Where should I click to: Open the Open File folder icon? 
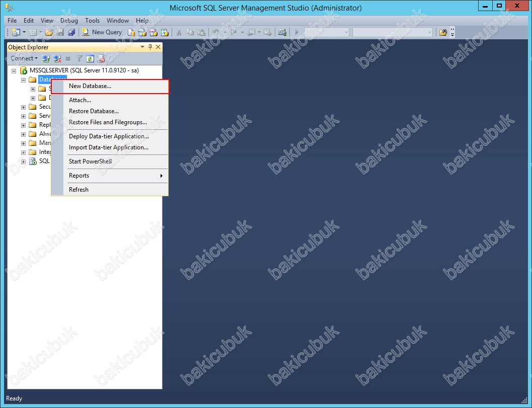pyautogui.click(x=49, y=32)
